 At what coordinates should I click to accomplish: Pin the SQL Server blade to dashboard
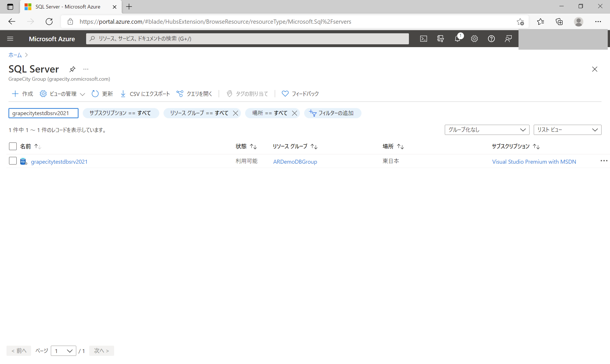click(72, 69)
